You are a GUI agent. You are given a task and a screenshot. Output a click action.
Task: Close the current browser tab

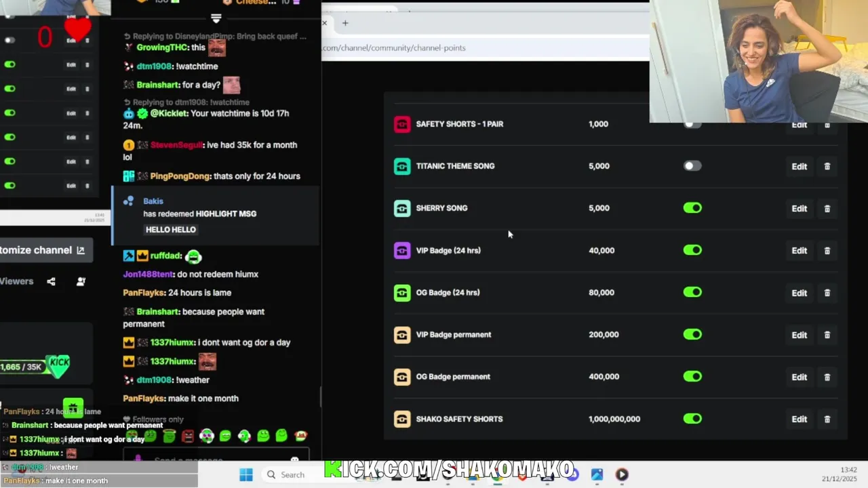[324, 23]
